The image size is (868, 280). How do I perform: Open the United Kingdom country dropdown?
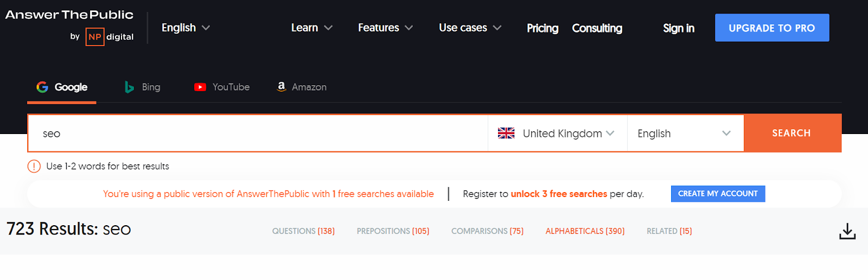[557, 133]
